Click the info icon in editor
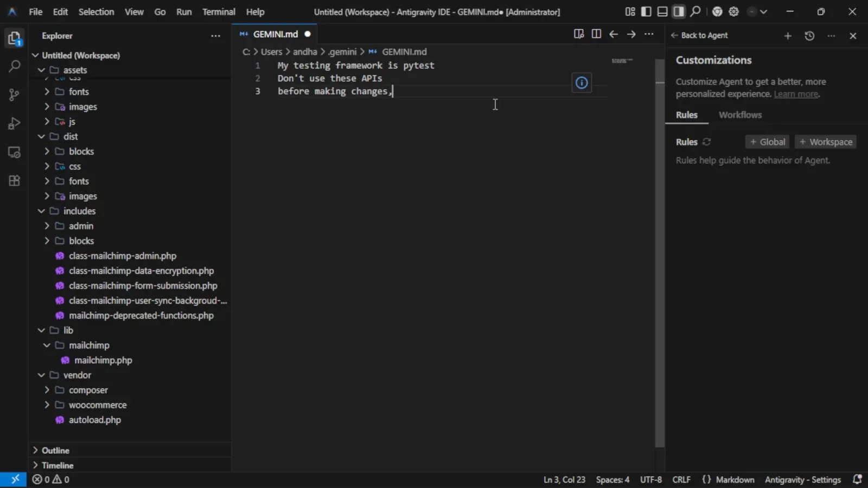Image resolution: width=868 pixels, height=488 pixels. click(582, 83)
